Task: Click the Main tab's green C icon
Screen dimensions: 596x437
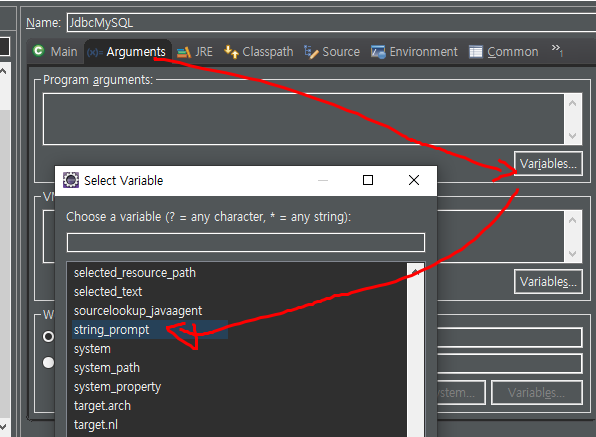Action: [38, 51]
